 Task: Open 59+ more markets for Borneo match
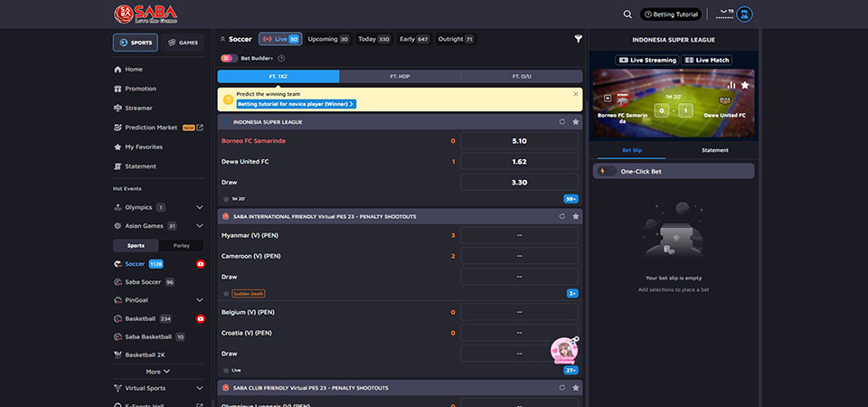click(x=571, y=199)
